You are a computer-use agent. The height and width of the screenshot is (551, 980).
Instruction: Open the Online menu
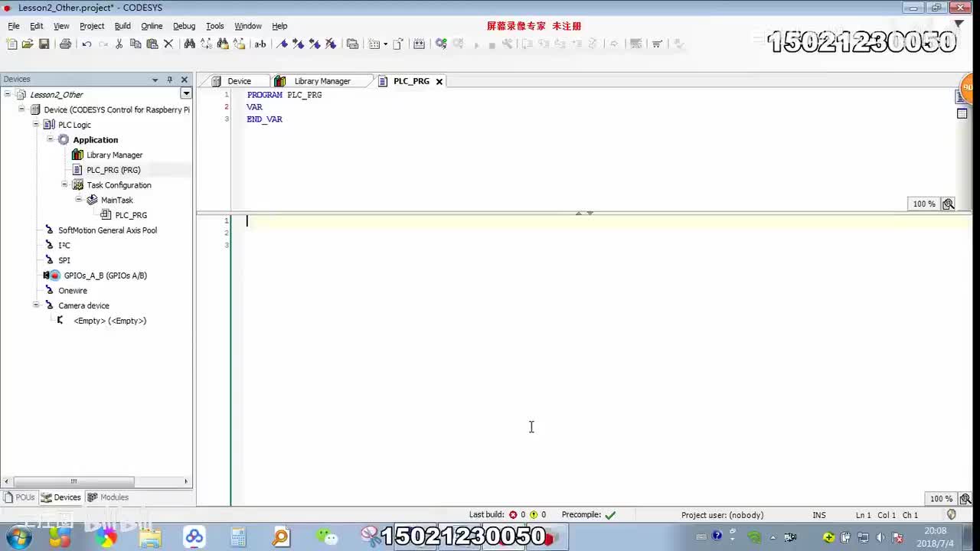click(152, 26)
